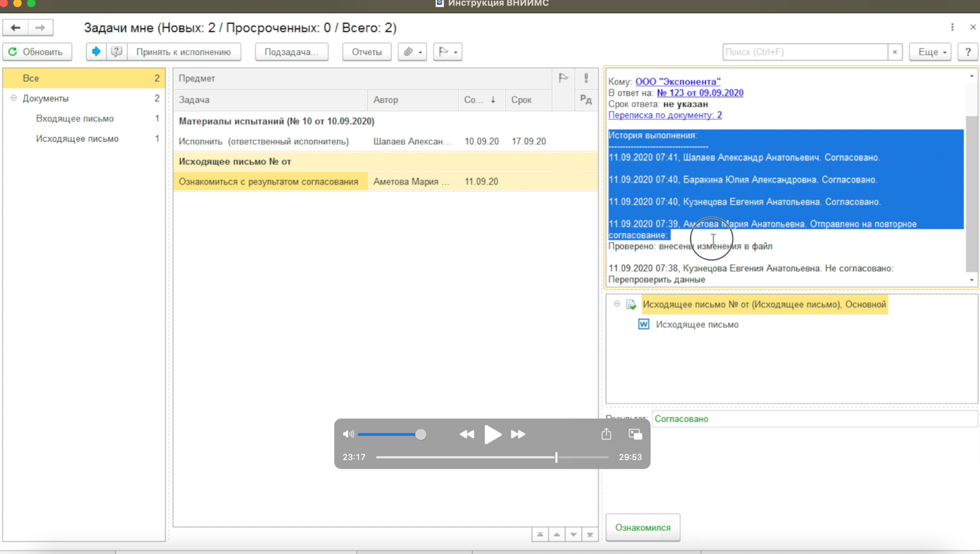Image resolution: width=980 pixels, height=554 pixels.
Task: Click the Ознакомился button
Action: (643, 528)
